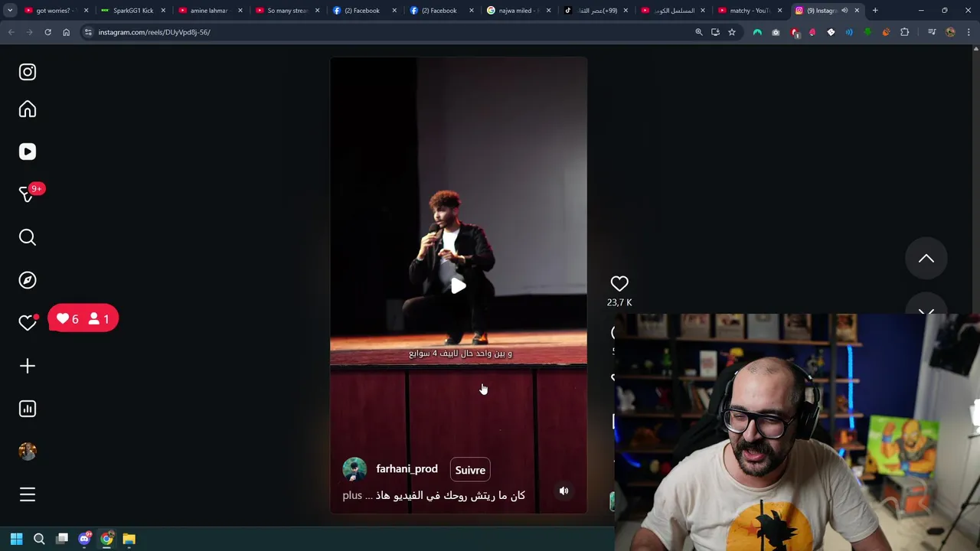
Task: Open Discord from the taskbar
Action: (x=84, y=539)
